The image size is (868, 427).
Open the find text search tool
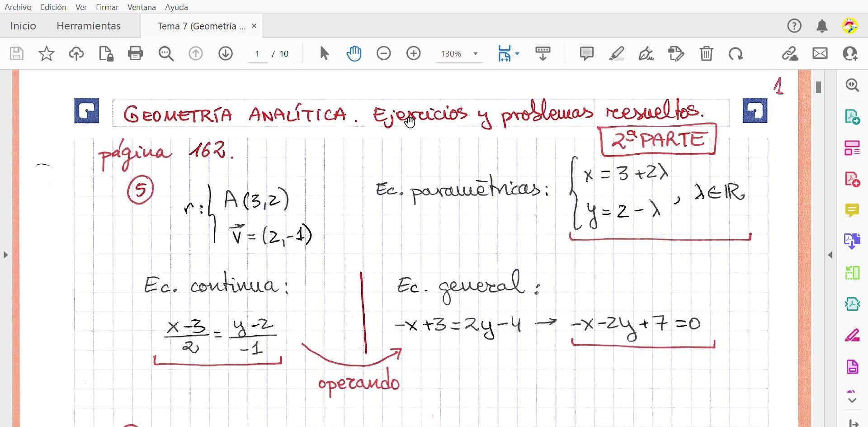pos(166,53)
